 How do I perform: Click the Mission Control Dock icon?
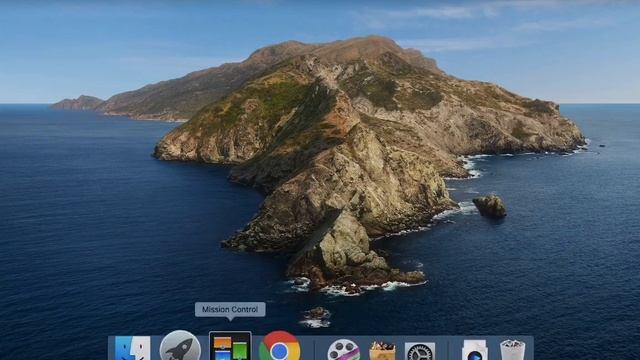[x=230, y=347]
